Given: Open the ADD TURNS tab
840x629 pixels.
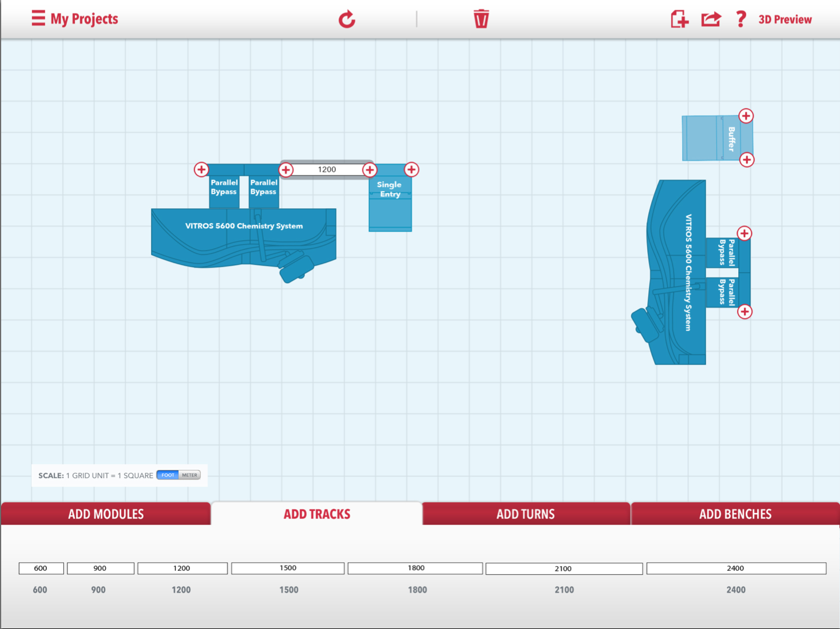Looking at the screenshot, I should tap(525, 514).
